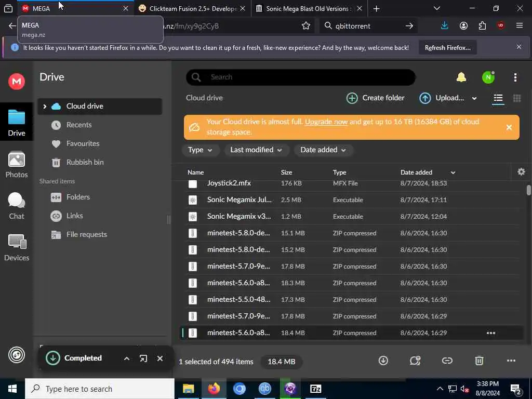Image resolution: width=532 pixels, height=399 pixels.
Task: Open Devices in the left rail
Action: click(17, 248)
